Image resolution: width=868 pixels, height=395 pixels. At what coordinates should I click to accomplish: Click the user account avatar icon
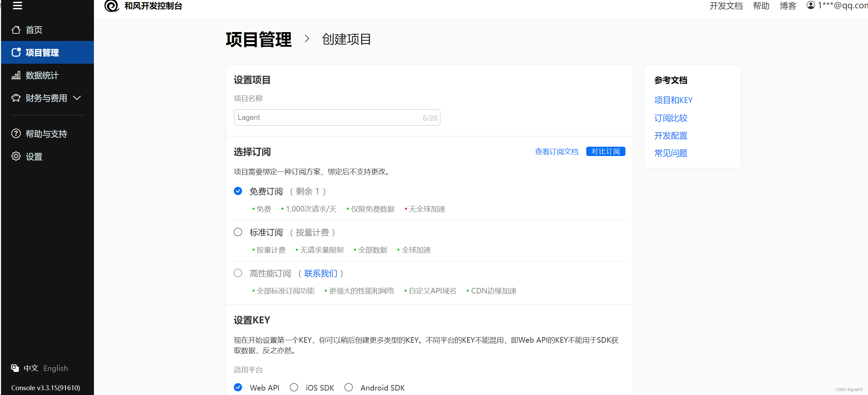(x=811, y=5)
